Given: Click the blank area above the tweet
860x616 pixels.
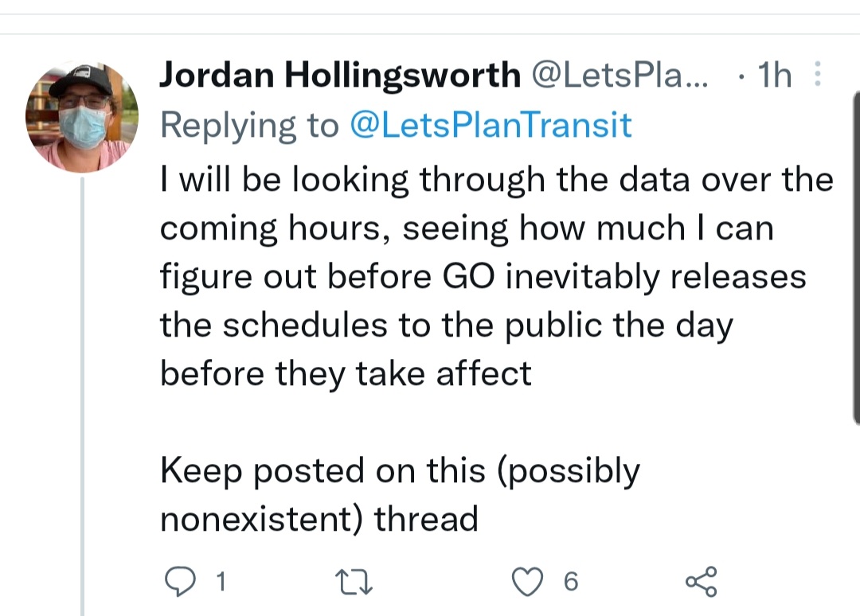Looking at the screenshot, I should click(x=430, y=18).
